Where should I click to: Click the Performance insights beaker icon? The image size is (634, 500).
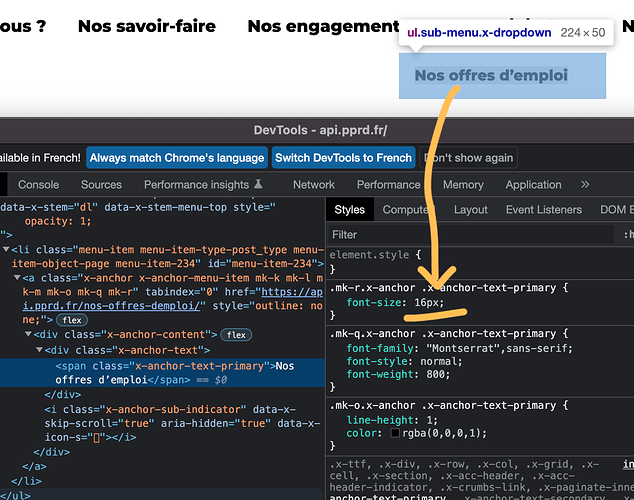[x=259, y=185]
